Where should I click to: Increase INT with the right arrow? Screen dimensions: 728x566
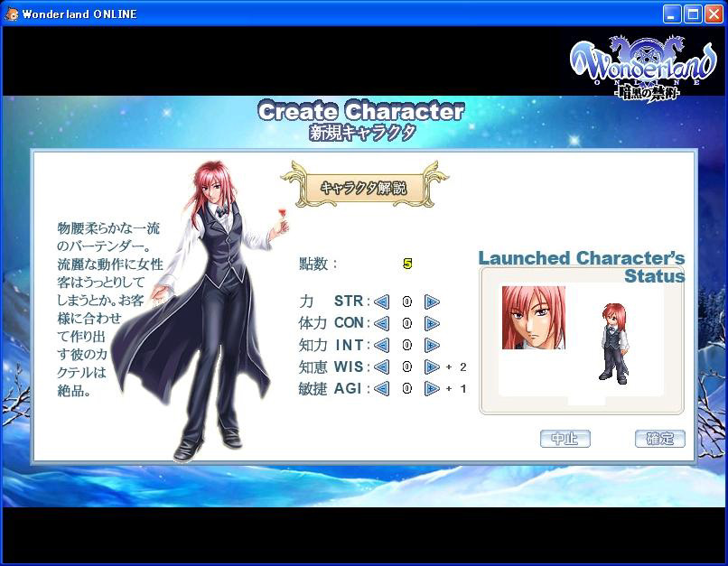click(432, 345)
